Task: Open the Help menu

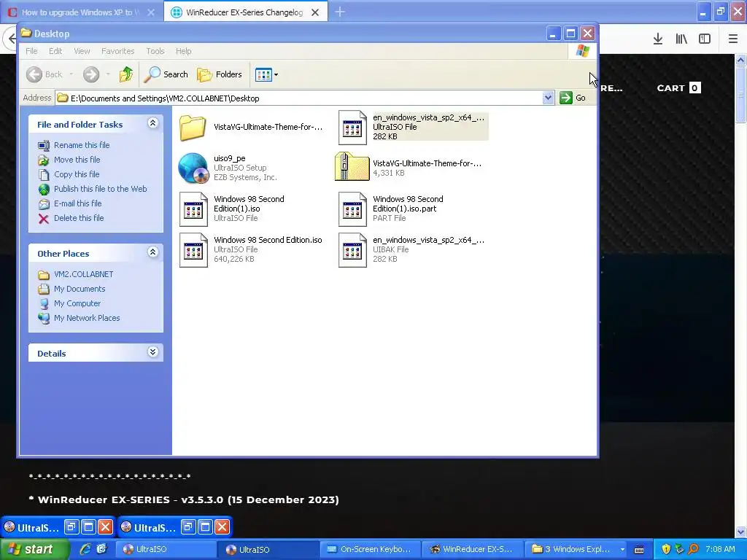Action: pos(183,51)
